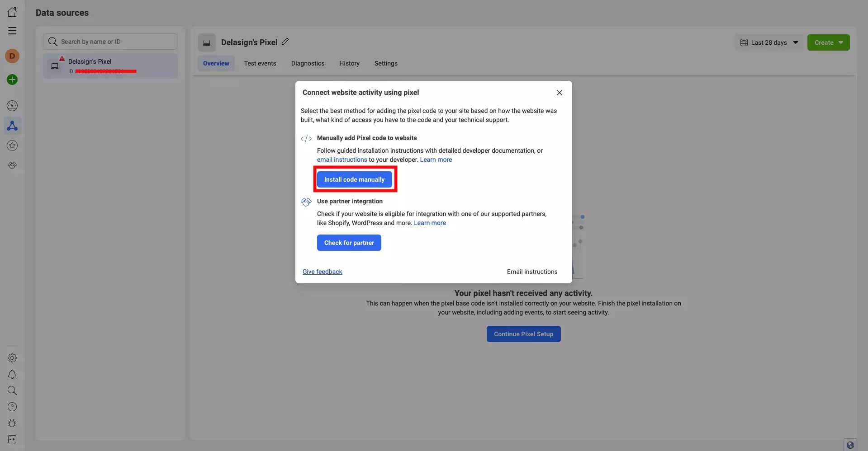The height and width of the screenshot is (451, 868).
Task: Click the star custom conversions icon
Action: (x=12, y=146)
